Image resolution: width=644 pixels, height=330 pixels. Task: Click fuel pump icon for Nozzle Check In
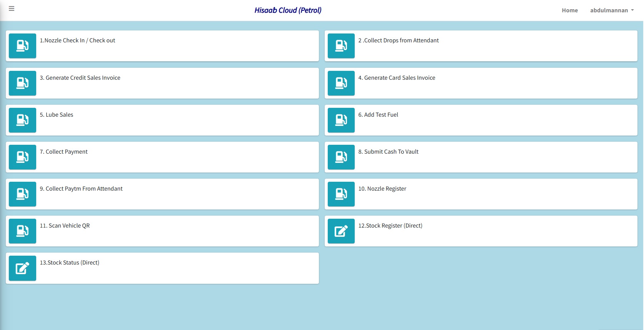[x=22, y=46]
